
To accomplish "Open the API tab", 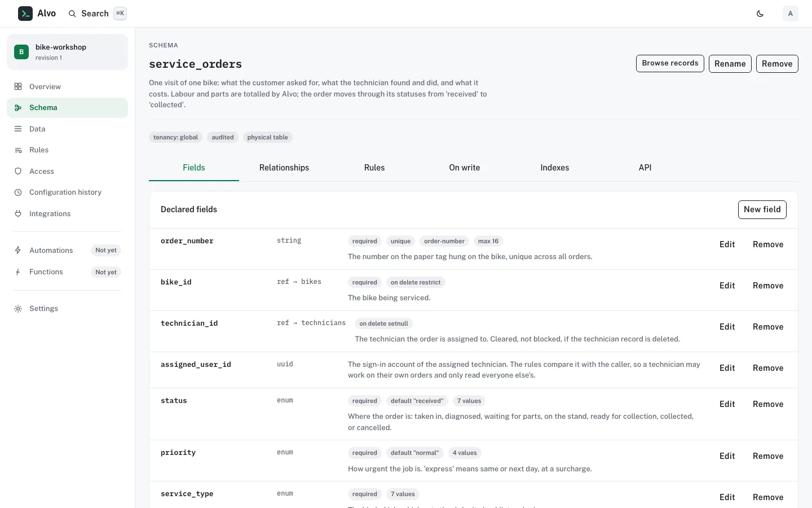I will pyautogui.click(x=645, y=168).
